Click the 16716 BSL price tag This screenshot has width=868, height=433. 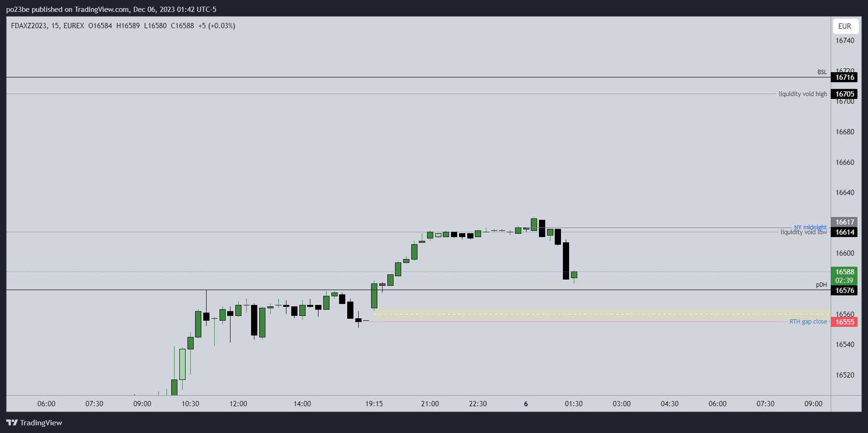(x=845, y=77)
